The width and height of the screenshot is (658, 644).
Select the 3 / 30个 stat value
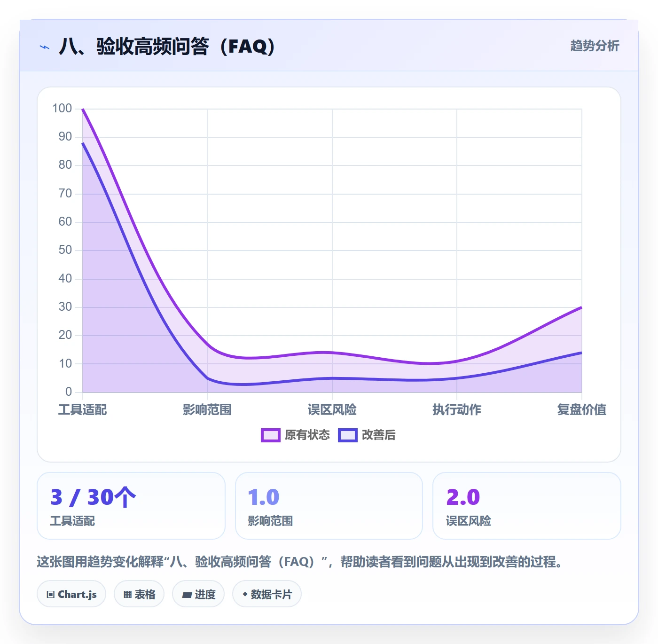(93, 497)
